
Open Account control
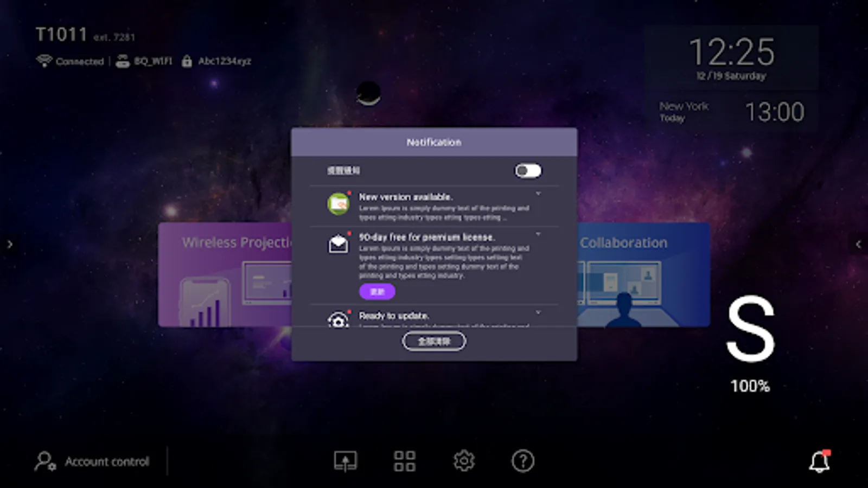click(92, 461)
